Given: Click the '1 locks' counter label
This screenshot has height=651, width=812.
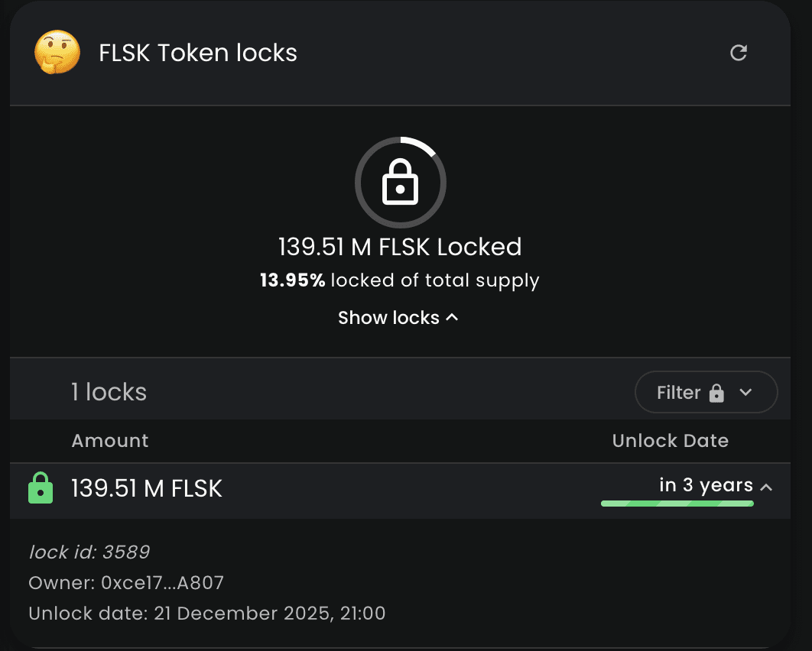Looking at the screenshot, I should 109,391.
